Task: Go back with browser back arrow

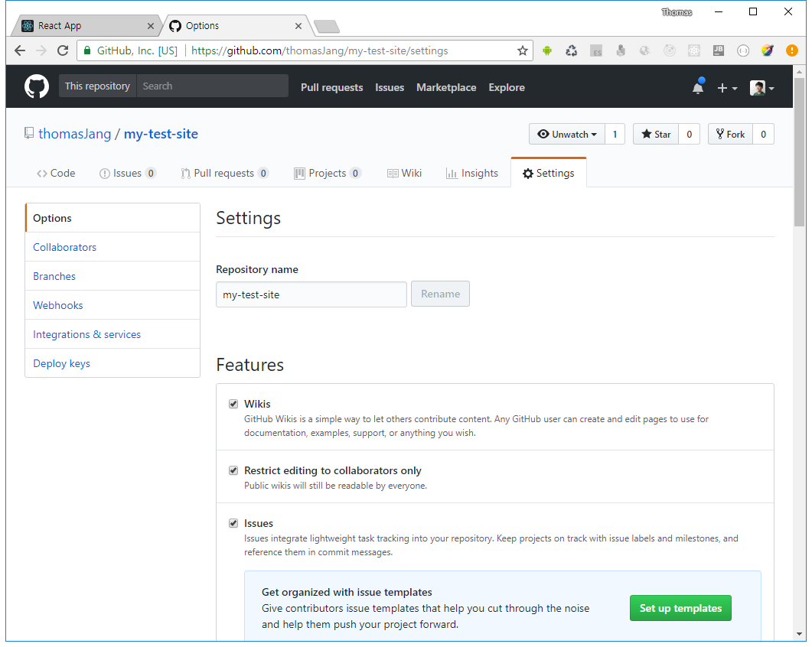Action: point(20,50)
